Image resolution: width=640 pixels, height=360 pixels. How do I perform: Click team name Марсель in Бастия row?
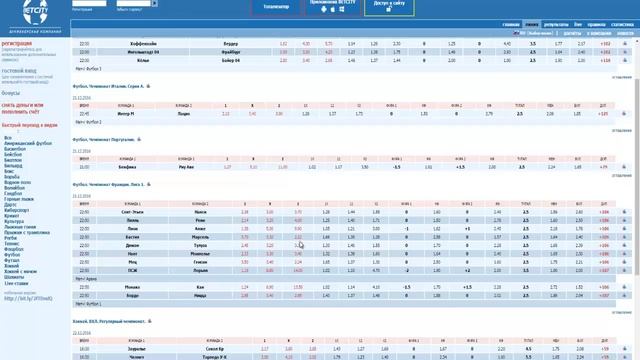click(200, 237)
